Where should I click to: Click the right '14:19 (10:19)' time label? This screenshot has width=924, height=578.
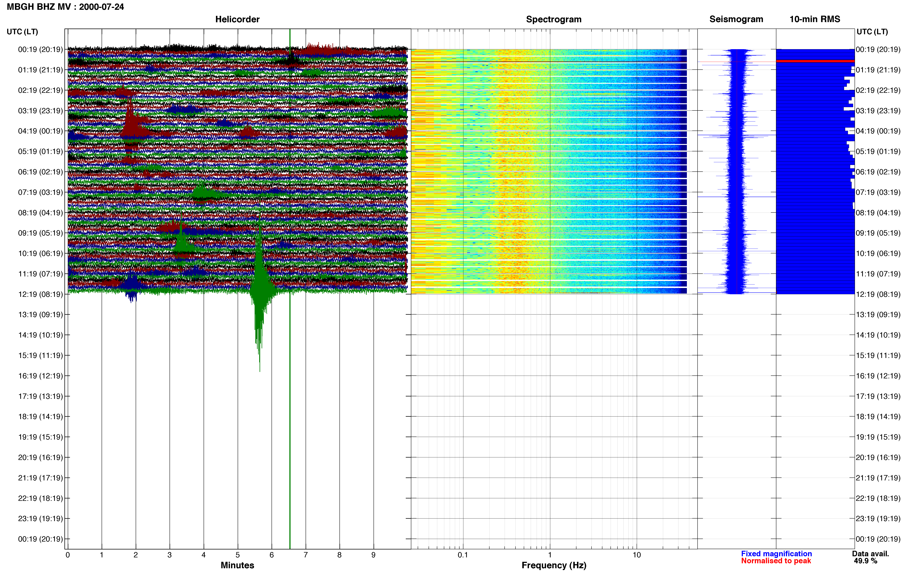[x=878, y=335]
